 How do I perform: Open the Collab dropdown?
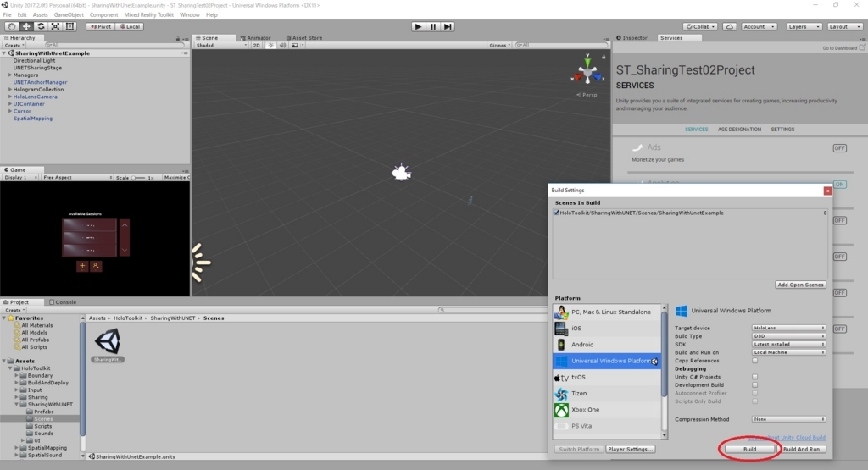pyautogui.click(x=700, y=26)
